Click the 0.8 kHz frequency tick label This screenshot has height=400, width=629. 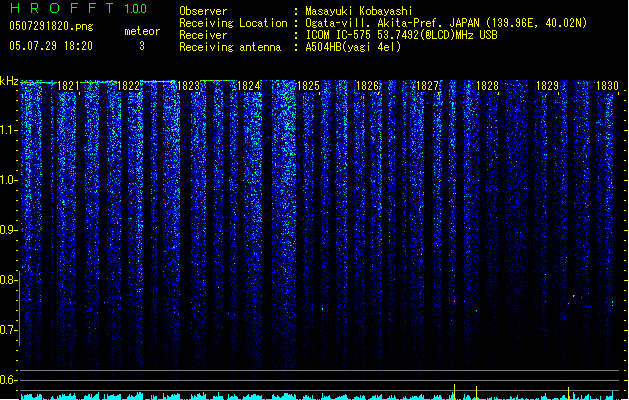(x=8, y=280)
